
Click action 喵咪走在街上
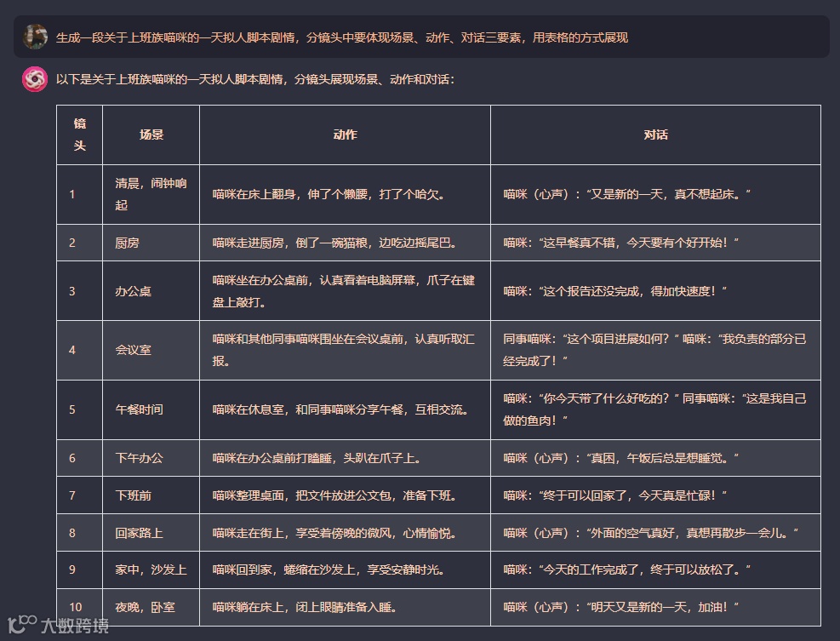coord(345,533)
